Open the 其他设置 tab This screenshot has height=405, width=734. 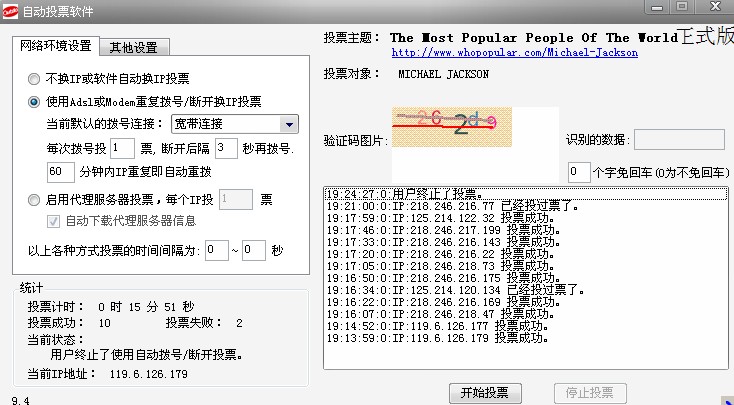pyautogui.click(x=139, y=47)
